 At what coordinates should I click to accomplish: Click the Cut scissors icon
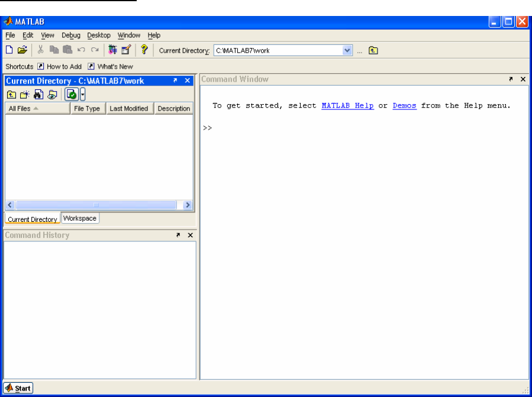tap(40, 50)
